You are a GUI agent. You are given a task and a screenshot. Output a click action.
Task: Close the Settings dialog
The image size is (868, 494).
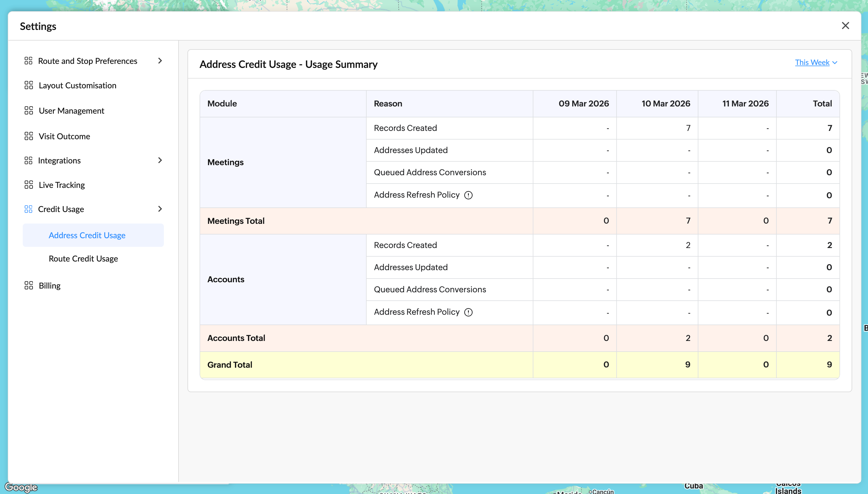tap(845, 26)
